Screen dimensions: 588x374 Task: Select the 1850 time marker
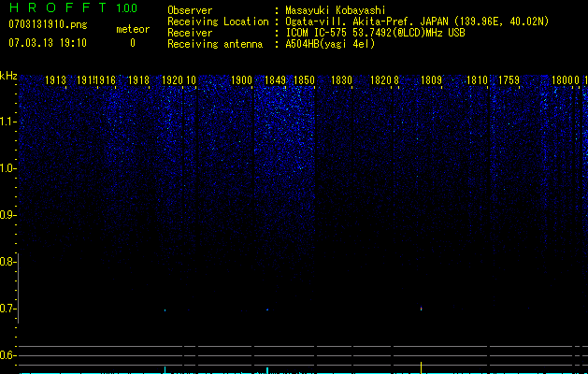304,80
